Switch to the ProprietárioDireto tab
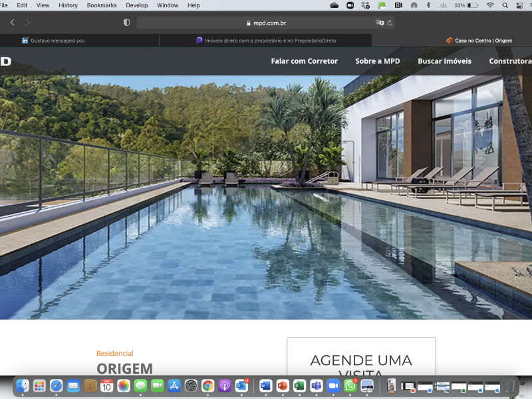The image size is (532, 399). coord(265,41)
